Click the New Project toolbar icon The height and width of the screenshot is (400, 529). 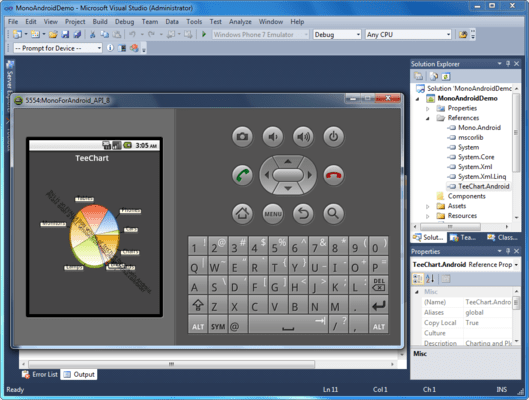(18, 34)
